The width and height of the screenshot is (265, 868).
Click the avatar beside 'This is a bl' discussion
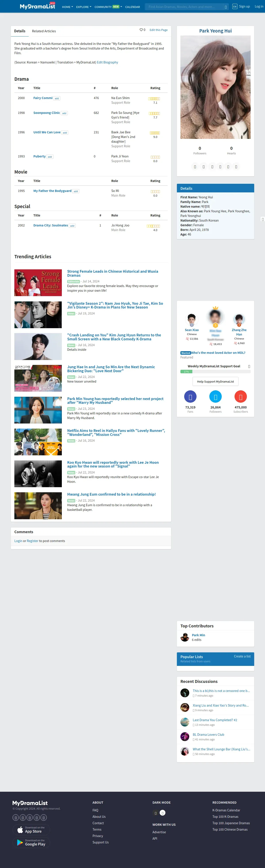tap(185, 693)
